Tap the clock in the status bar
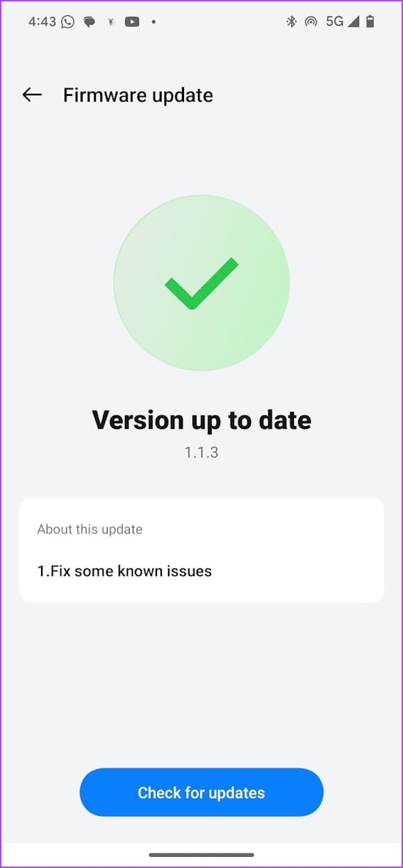 42,22
